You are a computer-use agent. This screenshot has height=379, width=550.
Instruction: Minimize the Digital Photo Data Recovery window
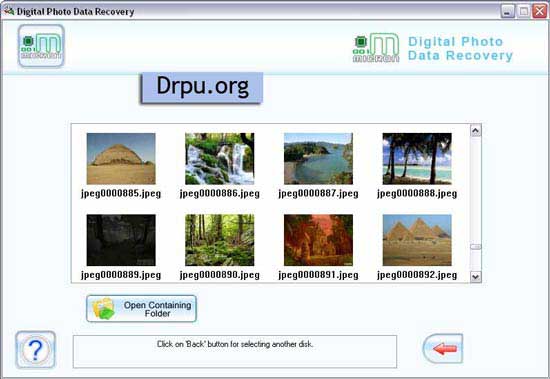pyautogui.click(x=507, y=11)
